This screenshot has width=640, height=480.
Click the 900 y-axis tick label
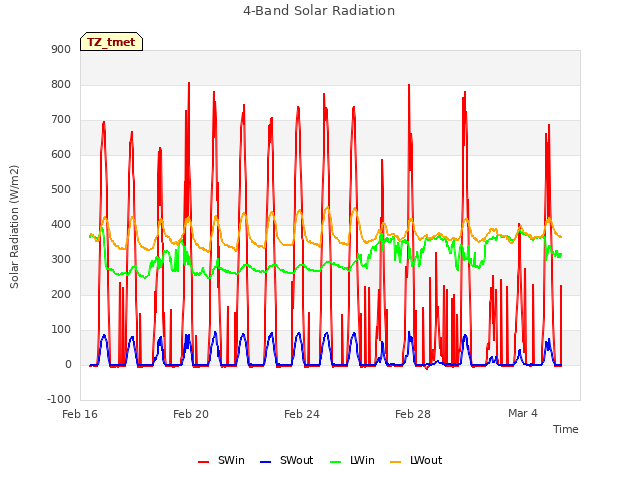pos(61,49)
